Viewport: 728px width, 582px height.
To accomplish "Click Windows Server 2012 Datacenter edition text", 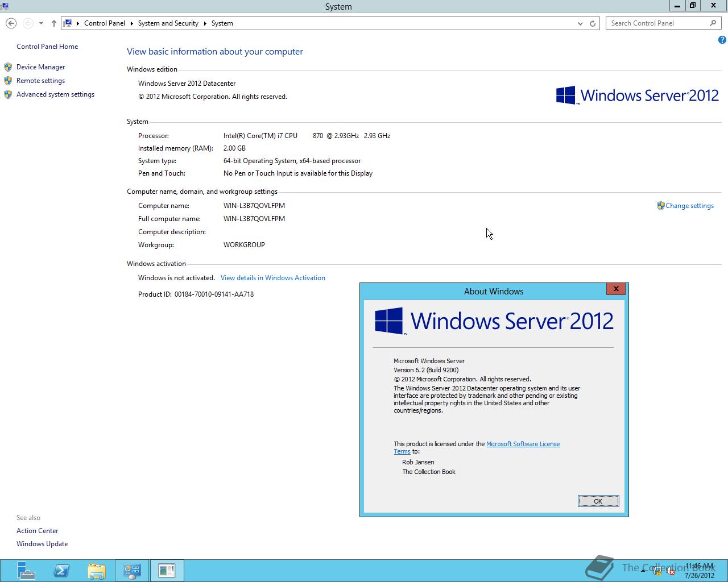I will pos(187,84).
